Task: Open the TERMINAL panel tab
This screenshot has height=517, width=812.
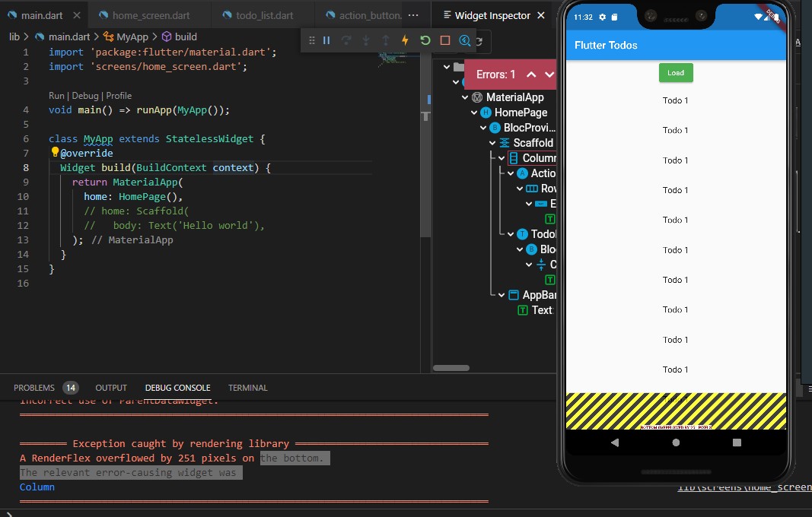Action: pyautogui.click(x=247, y=388)
